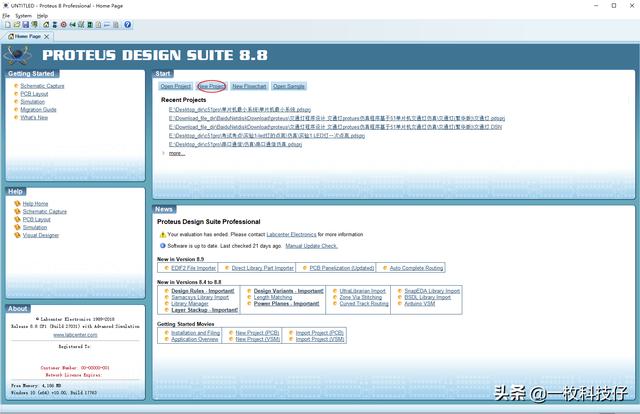Open recent project ending in 交通灯.DSN

pyautogui.click(x=336, y=127)
